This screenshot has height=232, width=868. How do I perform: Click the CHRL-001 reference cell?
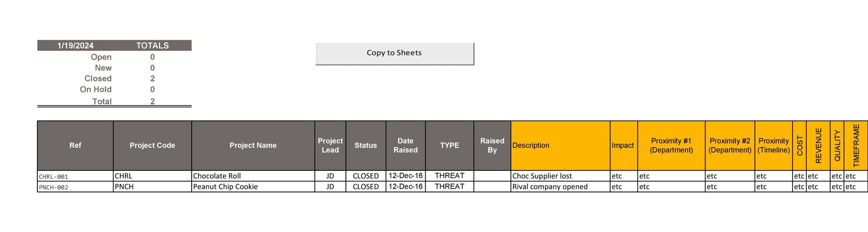pyautogui.click(x=75, y=176)
